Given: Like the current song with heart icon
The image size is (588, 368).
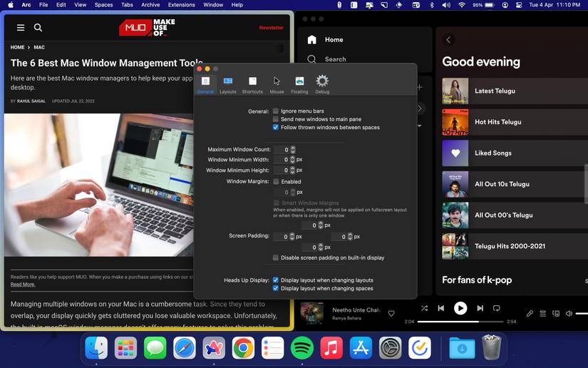Looking at the screenshot, I should [x=391, y=314].
